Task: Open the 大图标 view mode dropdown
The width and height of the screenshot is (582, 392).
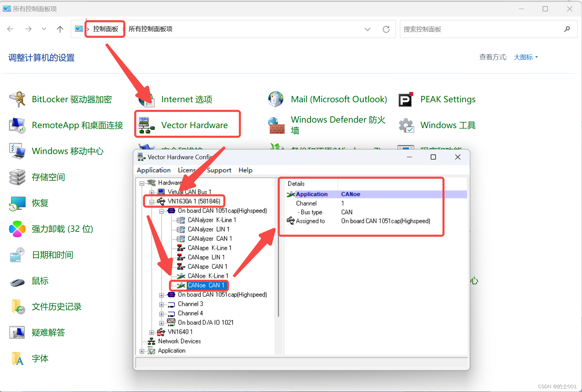Action: 526,57
